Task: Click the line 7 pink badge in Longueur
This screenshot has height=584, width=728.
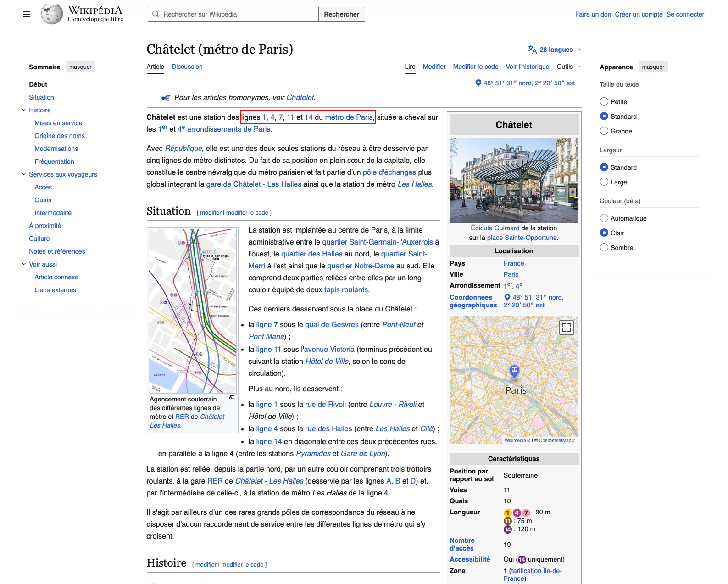Action: pyautogui.click(x=526, y=512)
